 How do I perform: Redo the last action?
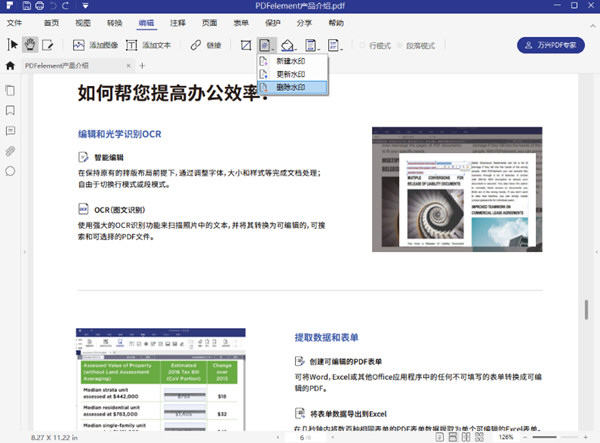66,6
